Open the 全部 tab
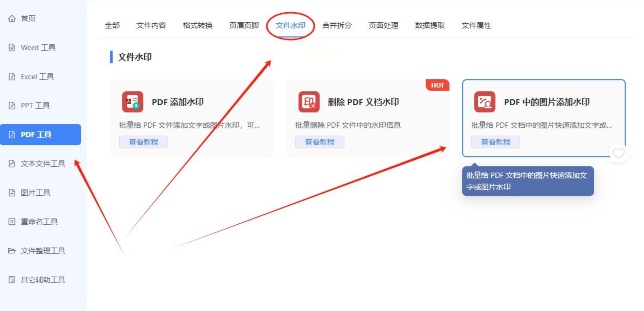The height and width of the screenshot is (311, 644). pyautogui.click(x=112, y=25)
